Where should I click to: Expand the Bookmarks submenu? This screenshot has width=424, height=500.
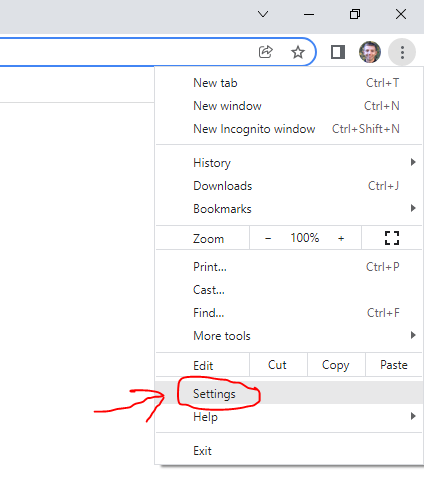coord(289,209)
